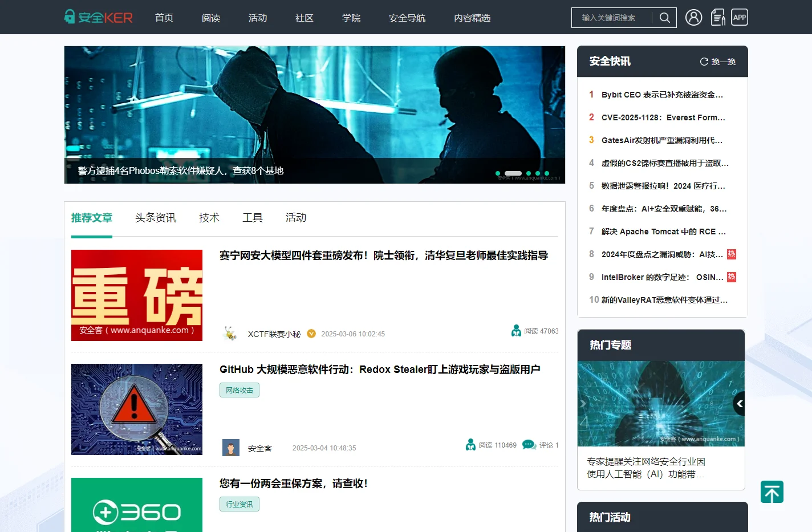Open the user account avatar icon

click(693, 17)
